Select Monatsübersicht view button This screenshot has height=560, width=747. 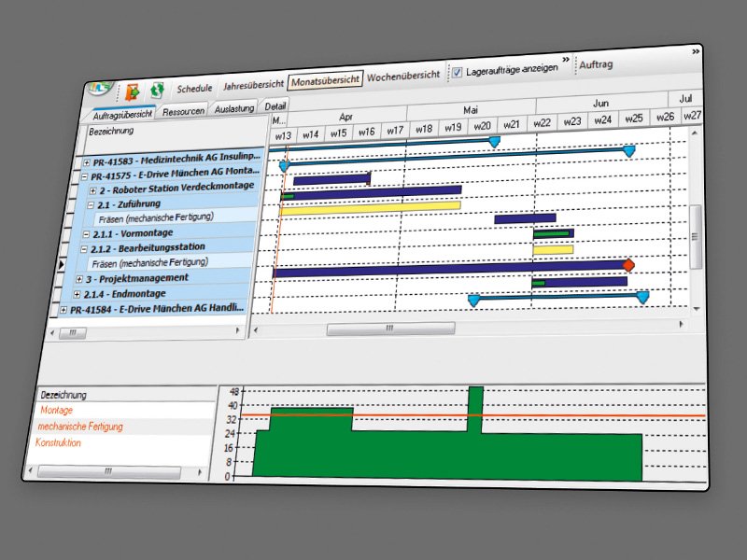[325, 80]
